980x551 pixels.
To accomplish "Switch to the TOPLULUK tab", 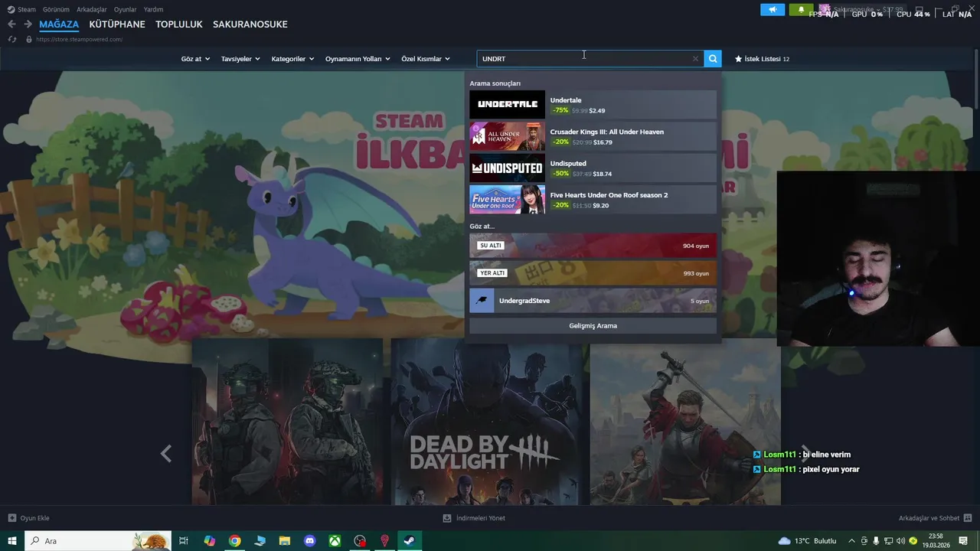I will 179,24.
